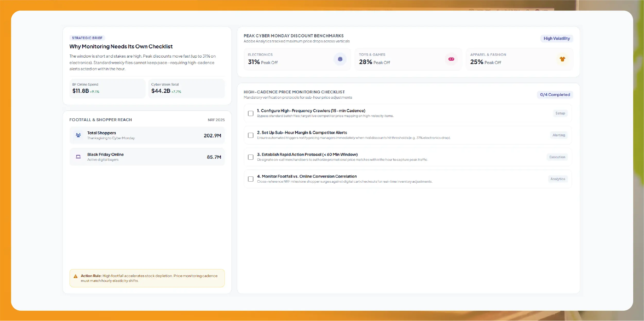Click the Toys & Games gamepad icon

tap(451, 59)
